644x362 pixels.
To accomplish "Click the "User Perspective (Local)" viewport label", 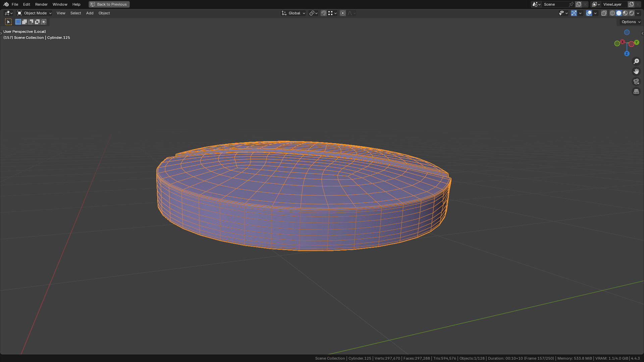I will tap(24, 32).
